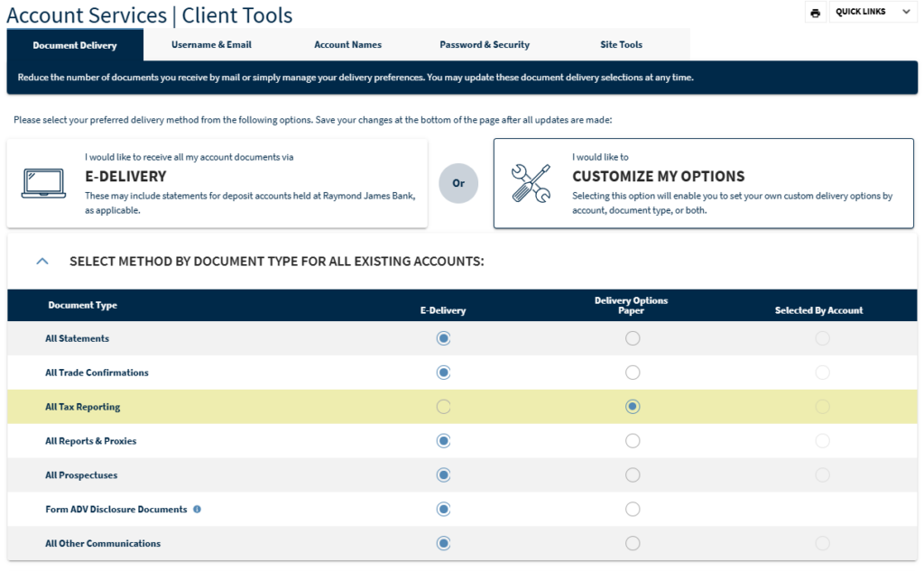
Task: Open the Password & Security tab
Action: coord(485,45)
